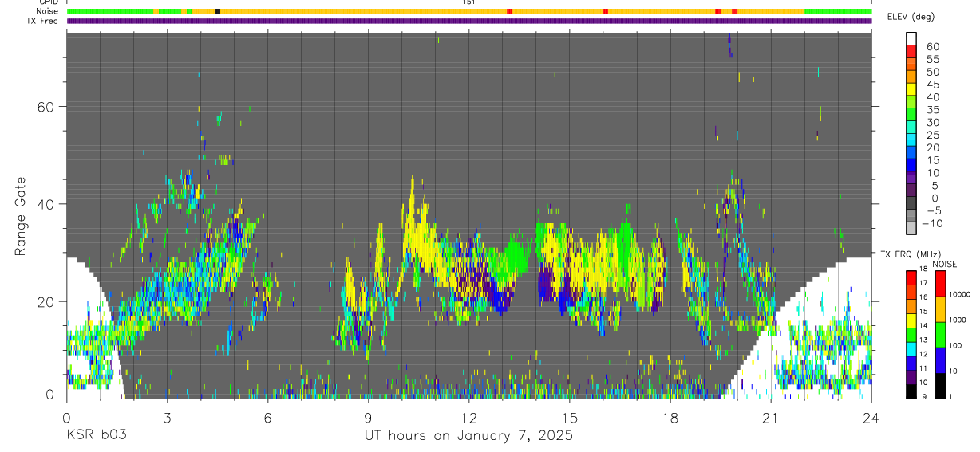980x452 pixels.
Task: Click the cyan swatch on the ELEV colorbar
Action: coord(911,139)
